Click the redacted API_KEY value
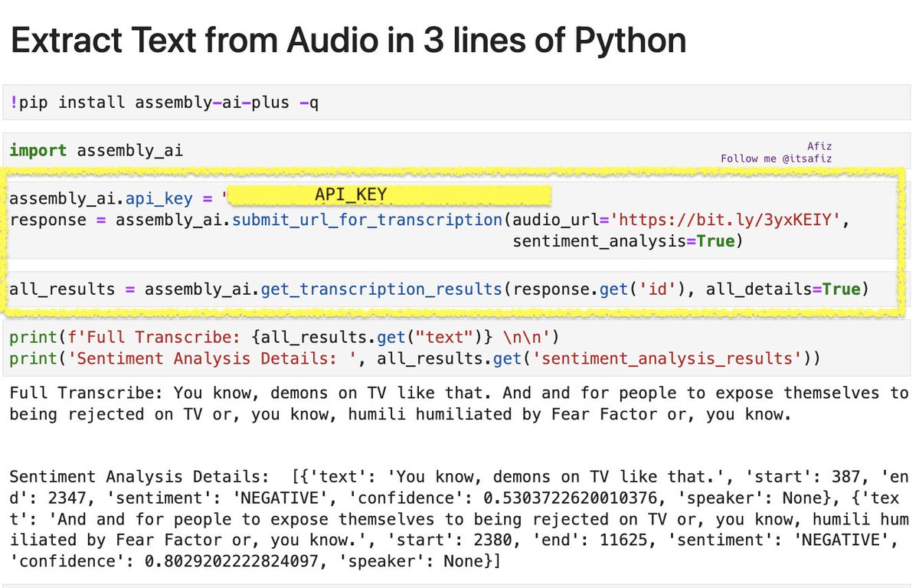This screenshot has height=588, width=919. (391, 196)
